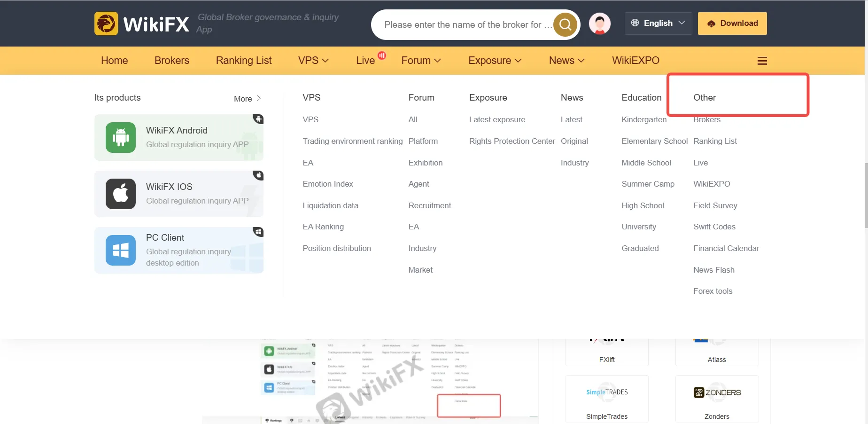Open the Ranking List nav item
The image size is (868, 424).
[x=244, y=60]
